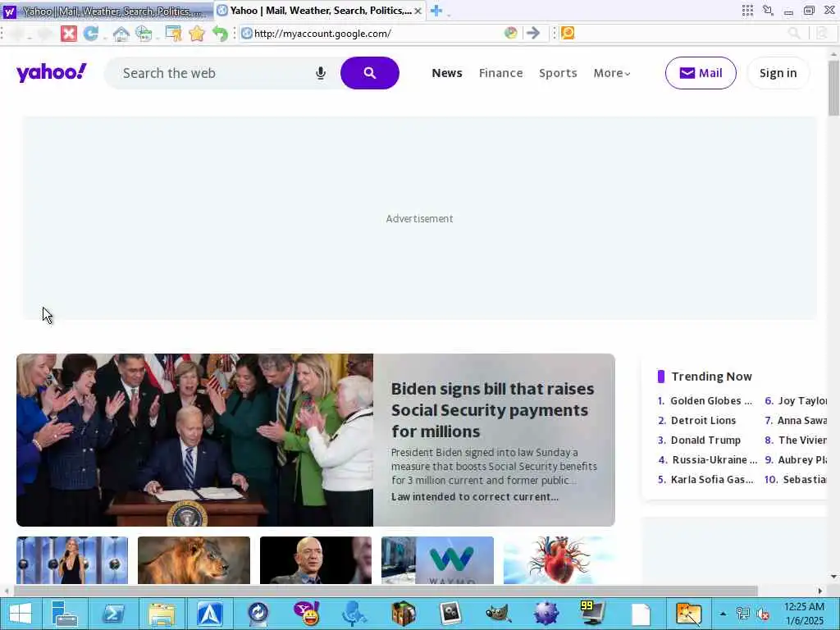Click the purple spiky ball taskbar icon
This screenshot has height=630, width=840.
(546, 614)
